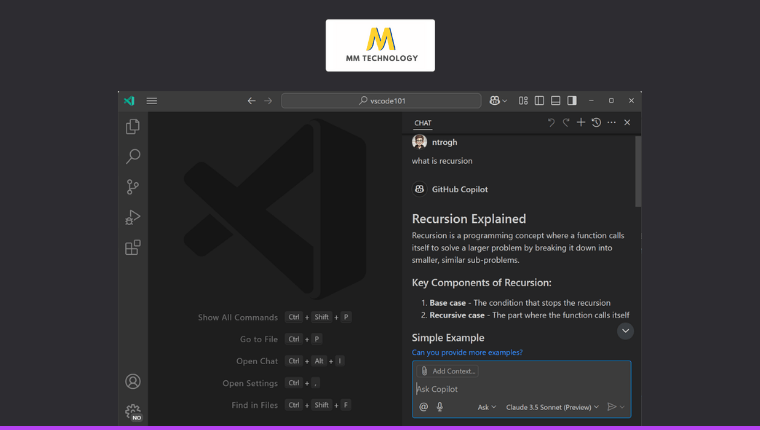The height and width of the screenshot is (430, 760).
Task: Click the chat panel scrollbar
Action: pos(638,171)
